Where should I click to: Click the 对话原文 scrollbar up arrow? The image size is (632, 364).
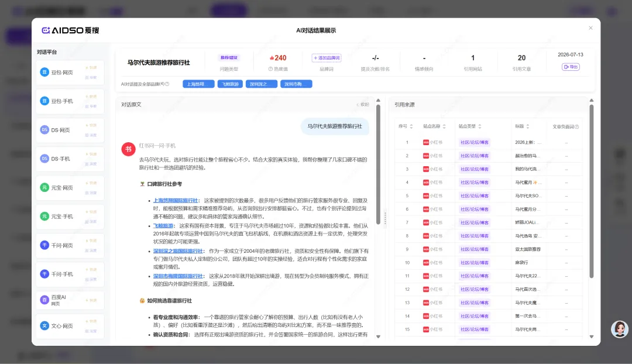coord(378,101)
